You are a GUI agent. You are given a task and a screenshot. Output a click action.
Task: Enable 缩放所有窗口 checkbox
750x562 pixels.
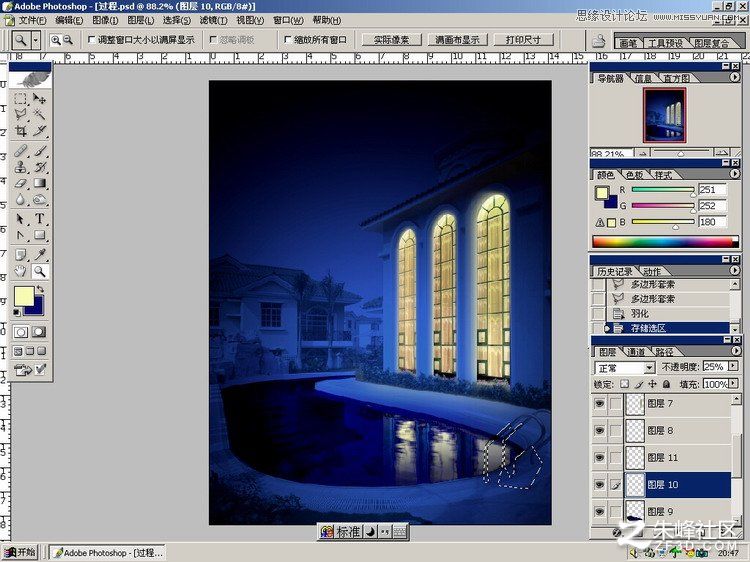(x=287, y=40)
